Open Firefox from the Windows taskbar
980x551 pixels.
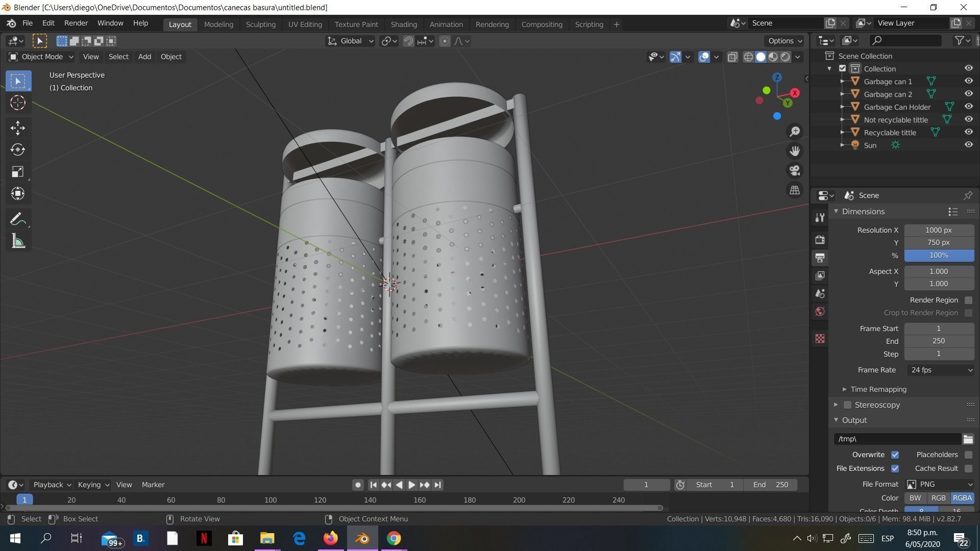click(330, 538)
